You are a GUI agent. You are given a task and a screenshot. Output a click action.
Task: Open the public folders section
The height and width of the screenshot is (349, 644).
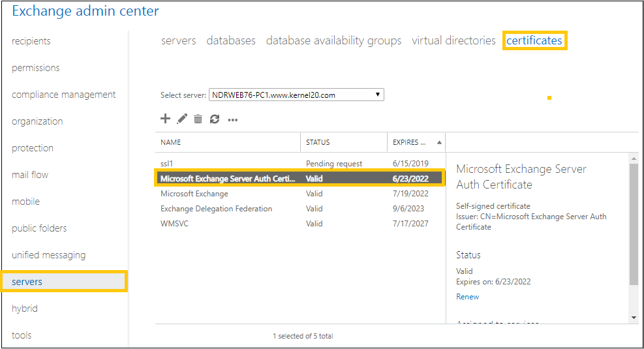tap(39, 228)
